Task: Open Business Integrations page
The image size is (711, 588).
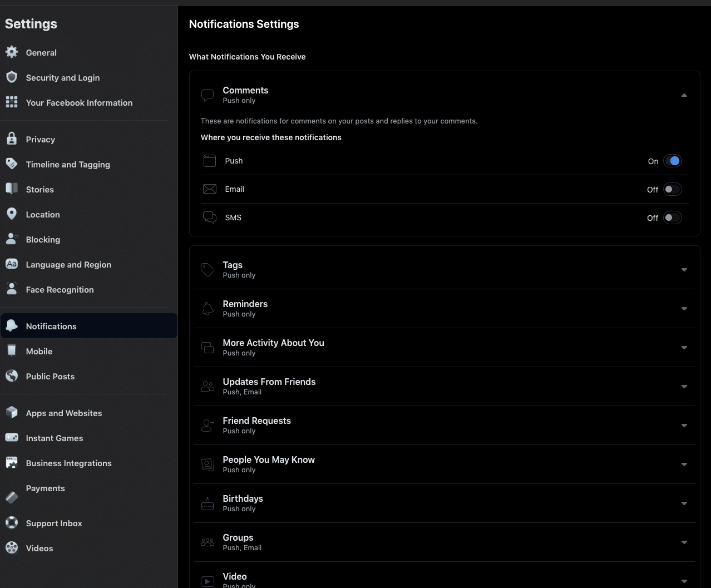Action: [x=88, y=463]
